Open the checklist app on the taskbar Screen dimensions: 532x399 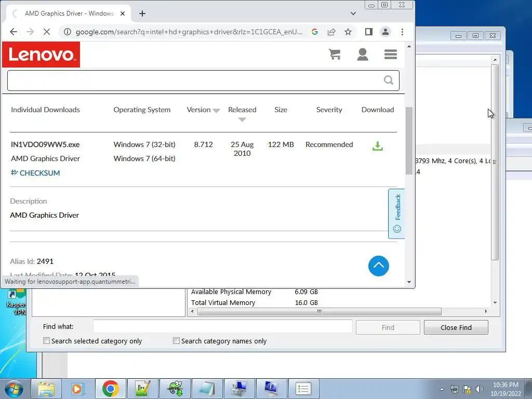pyautogui.click(x=303, y=389)
